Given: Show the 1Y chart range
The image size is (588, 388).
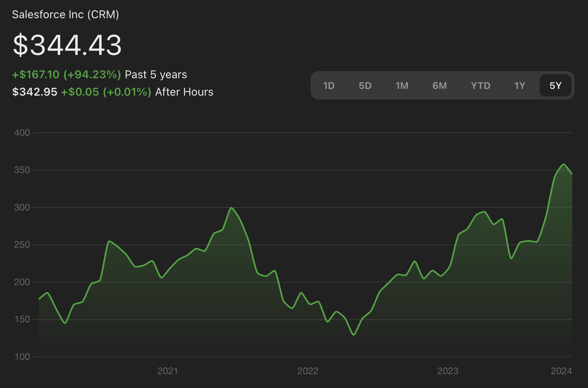Looking at the screenshot, I should [520, 86].
